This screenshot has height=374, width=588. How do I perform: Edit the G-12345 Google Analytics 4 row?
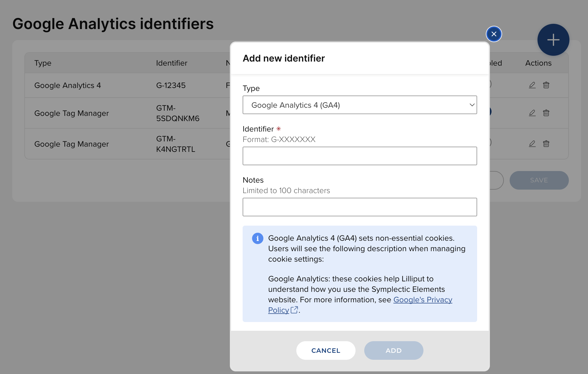click(x=532, y=85)
